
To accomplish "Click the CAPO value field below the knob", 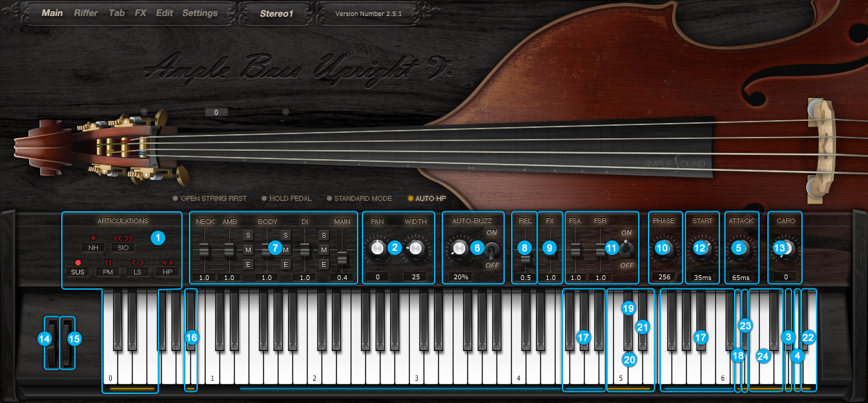I will pos(785,277).
